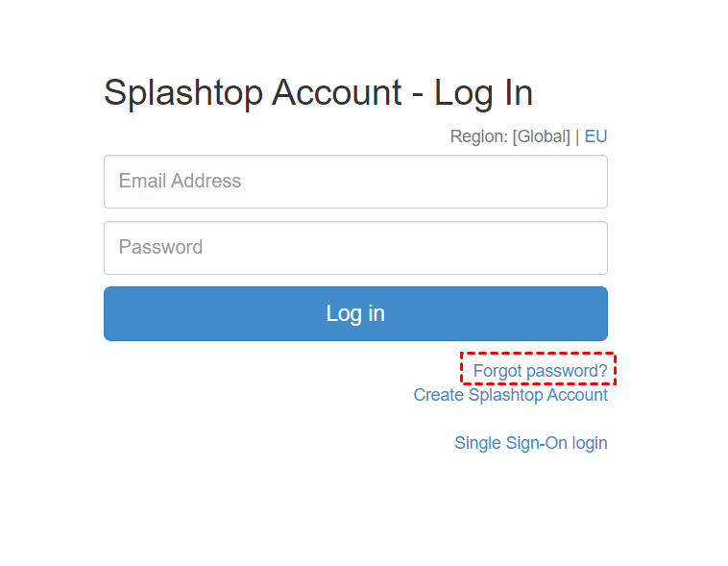Screen dimensions: 728x566
Task: Activate the Email Address box
Action: [x=355, y=182]
